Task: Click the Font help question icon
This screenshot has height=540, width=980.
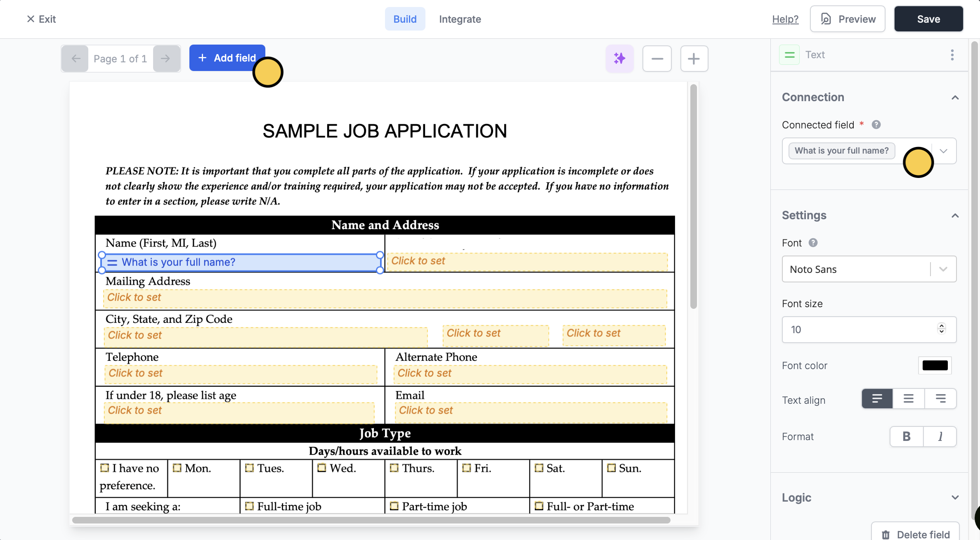Action: coord(813,243)
